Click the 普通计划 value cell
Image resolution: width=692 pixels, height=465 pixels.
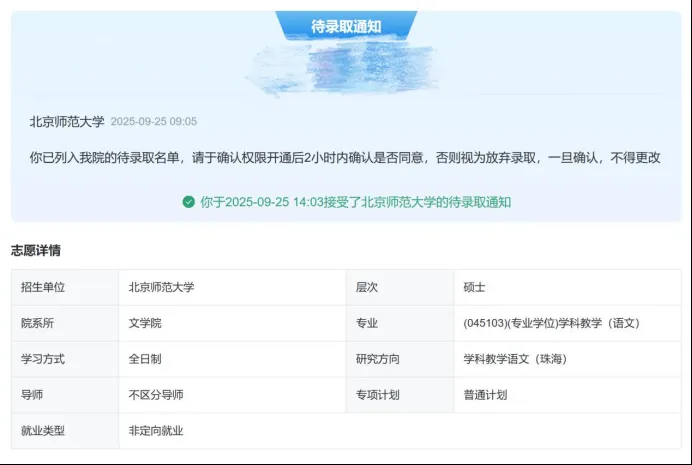point(567,395)
